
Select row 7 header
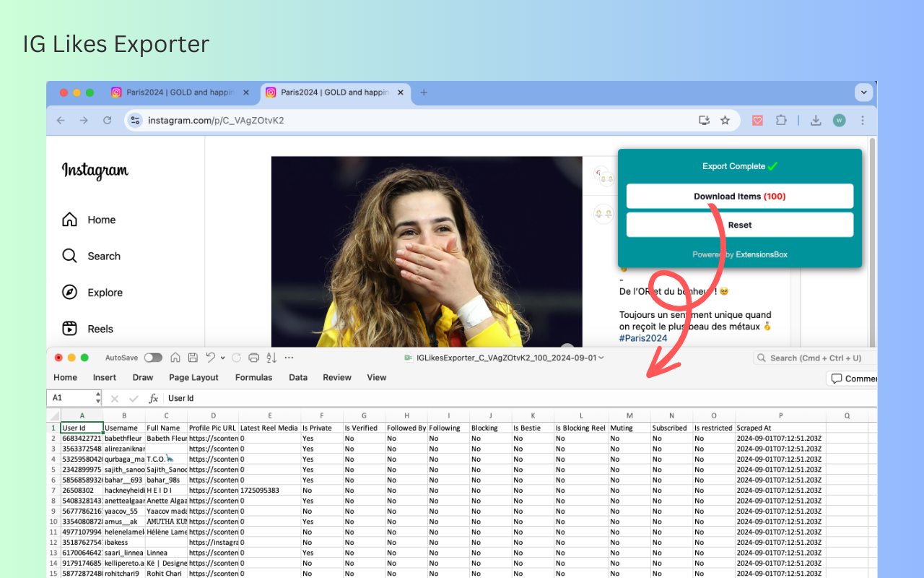point(53,490)
